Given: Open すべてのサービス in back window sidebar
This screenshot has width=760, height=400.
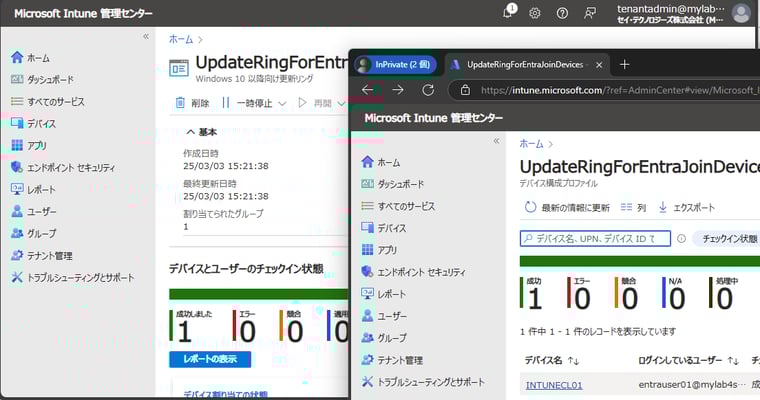Looking at the screenshot, I should 48,102.
